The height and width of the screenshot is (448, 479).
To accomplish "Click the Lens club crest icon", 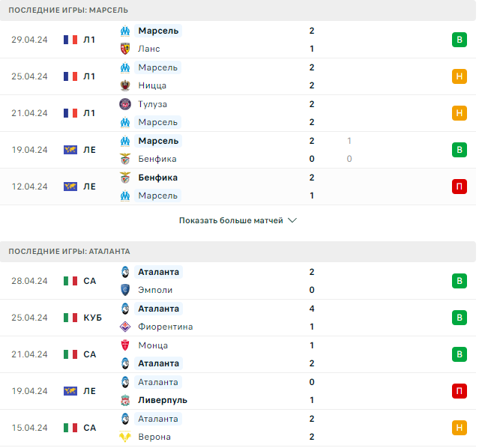I will point(125,49).
